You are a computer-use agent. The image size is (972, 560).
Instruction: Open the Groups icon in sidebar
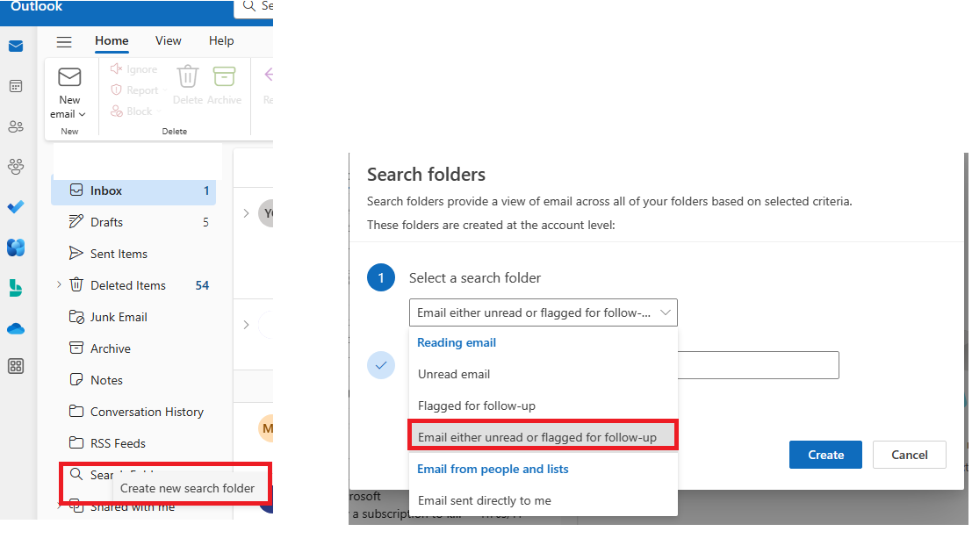coord(16,166)
